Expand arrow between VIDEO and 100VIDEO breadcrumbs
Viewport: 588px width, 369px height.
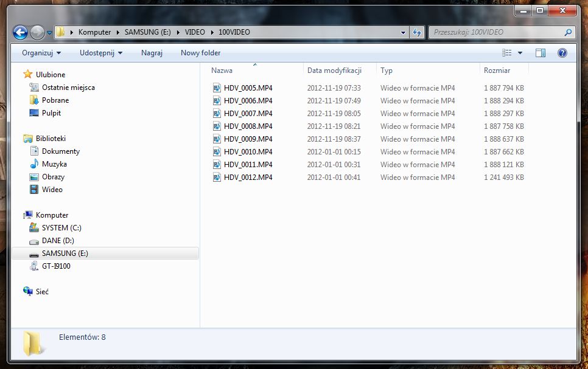click(x=212, y=33)
